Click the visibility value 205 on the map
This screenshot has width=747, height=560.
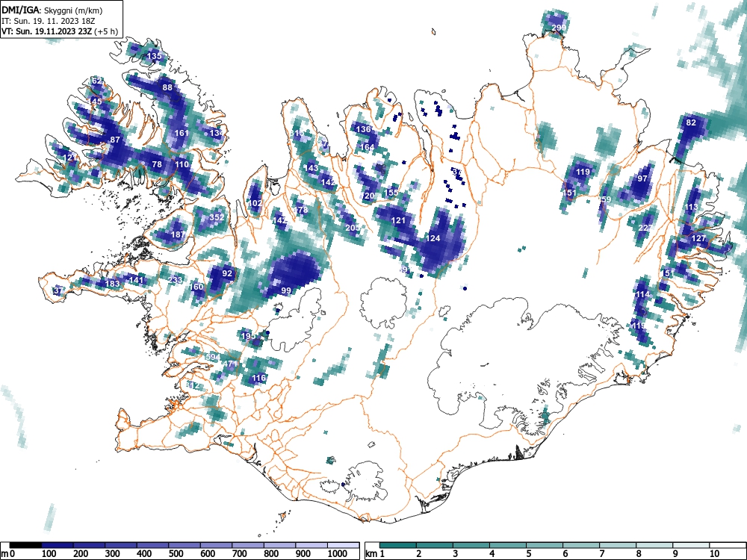[x=353, y=228]
